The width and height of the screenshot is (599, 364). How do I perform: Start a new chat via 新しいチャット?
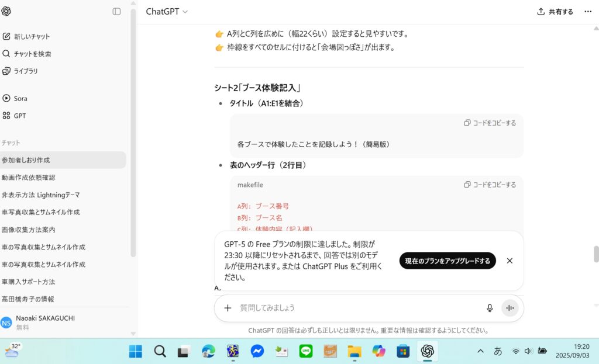coord(26,37)
